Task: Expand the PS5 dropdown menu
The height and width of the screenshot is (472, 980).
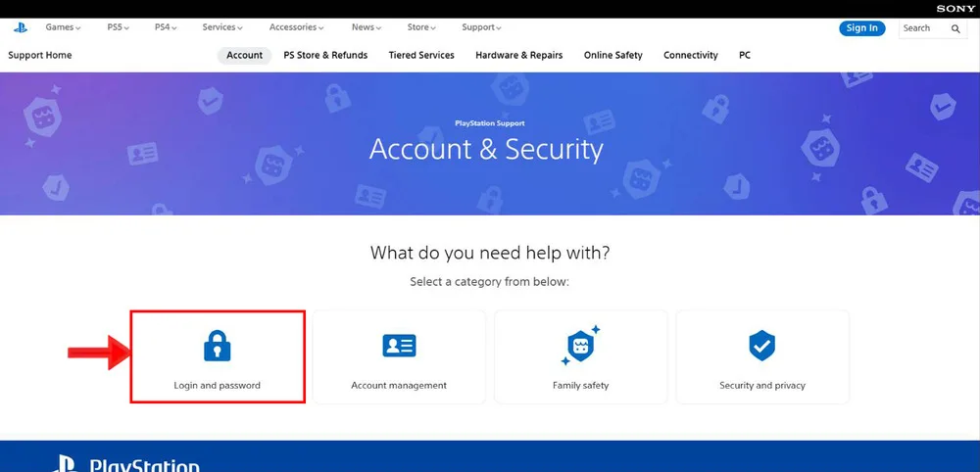Action: point(119,27)
